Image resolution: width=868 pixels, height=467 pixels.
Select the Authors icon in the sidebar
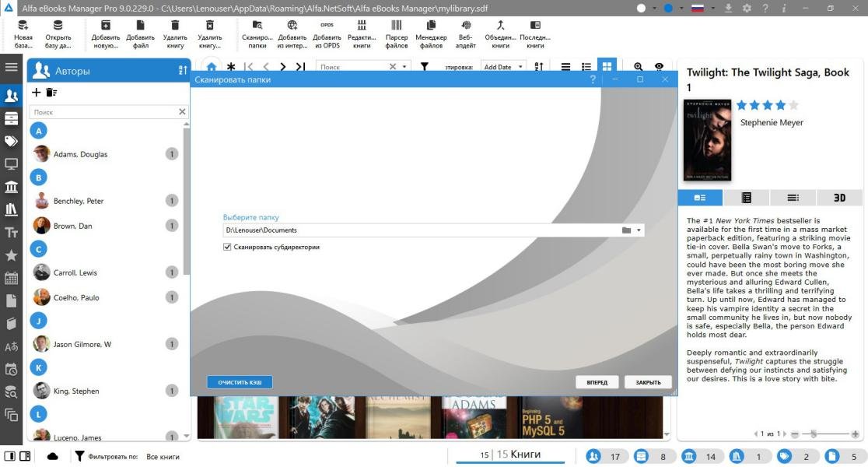[x=11, y=95]
